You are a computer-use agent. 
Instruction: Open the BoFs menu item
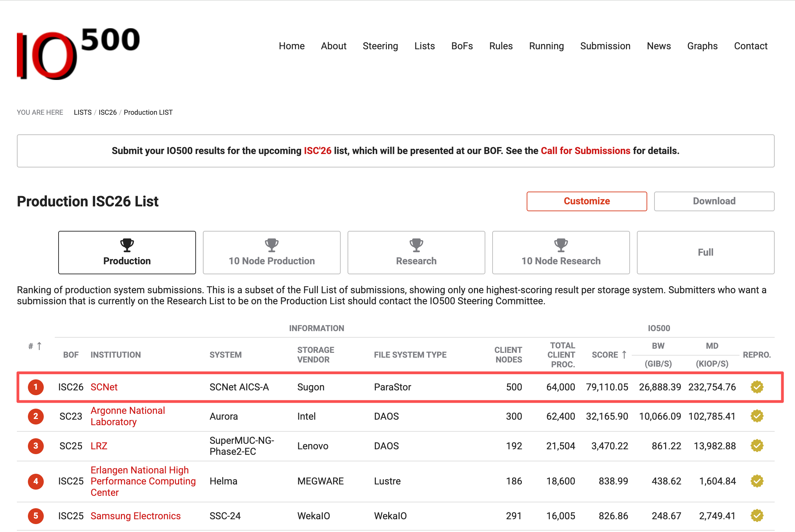(462, 46)
